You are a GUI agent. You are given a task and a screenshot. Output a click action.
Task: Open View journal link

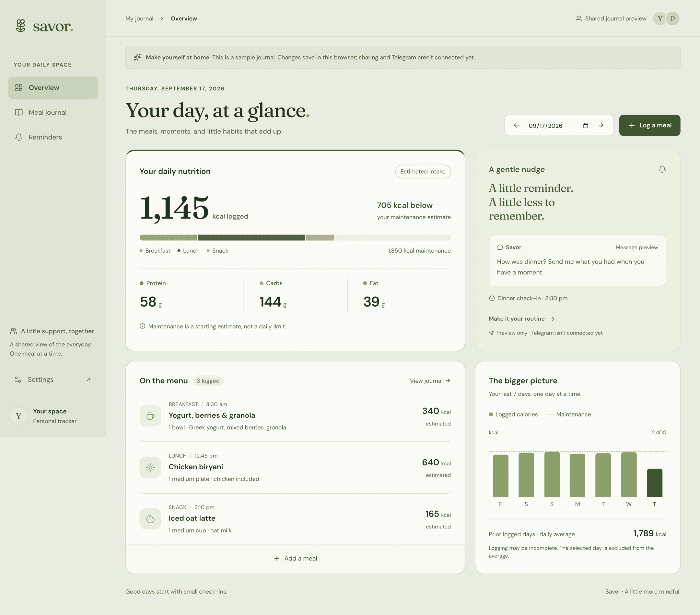click(x=430, y=381)
